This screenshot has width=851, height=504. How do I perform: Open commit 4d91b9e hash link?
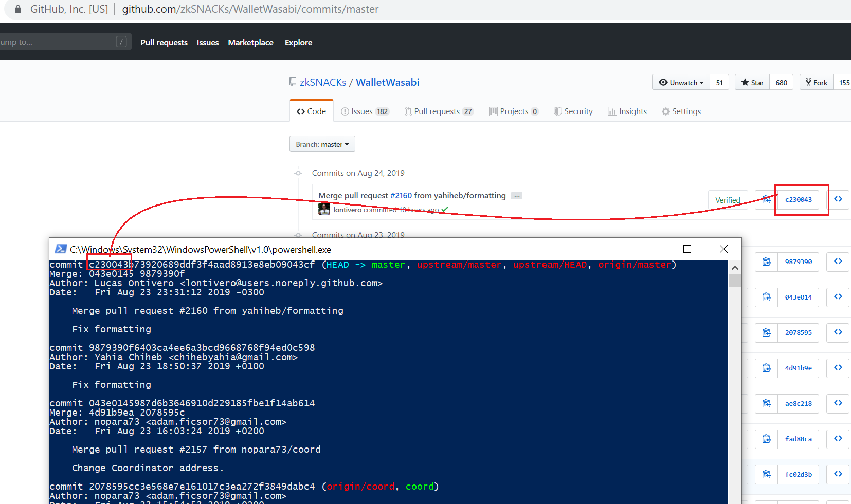pos(799,368)
